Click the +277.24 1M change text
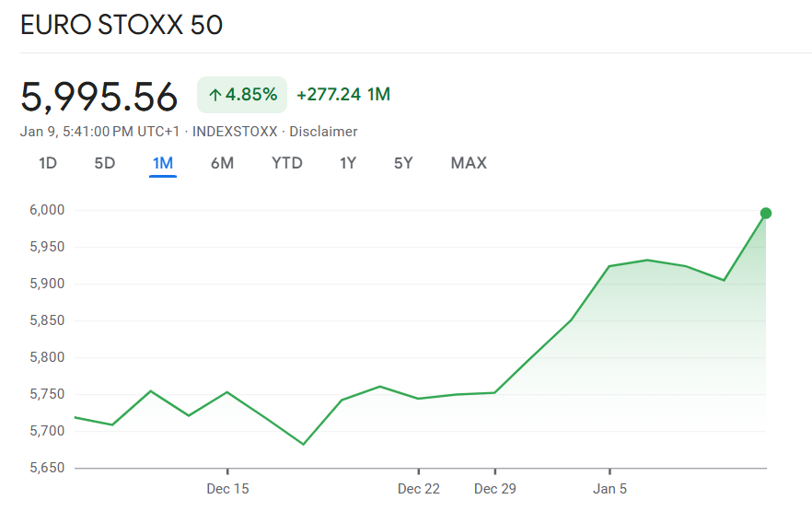 343,95
